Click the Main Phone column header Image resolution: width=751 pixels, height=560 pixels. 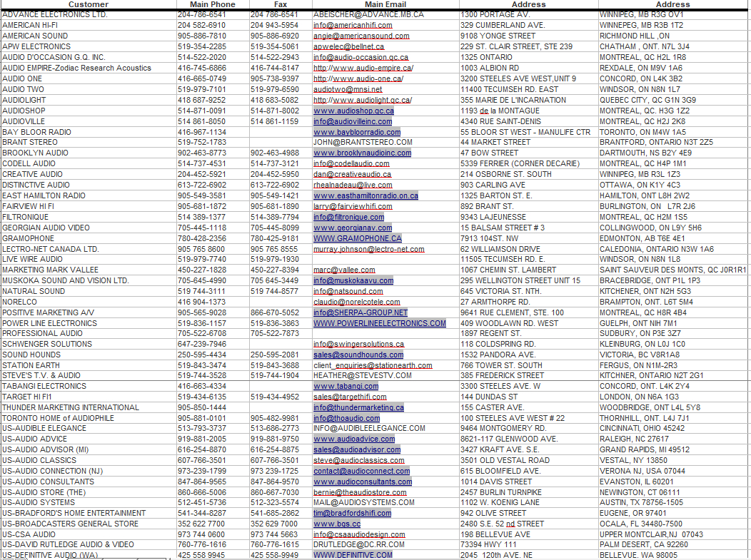(x=213, y=4)
